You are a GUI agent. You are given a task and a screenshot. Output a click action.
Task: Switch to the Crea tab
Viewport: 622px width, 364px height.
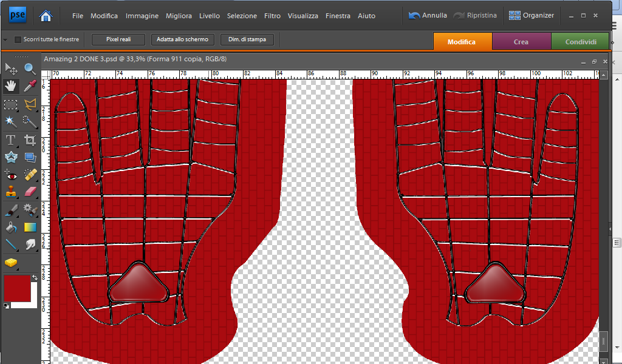[x=521, y=41]
